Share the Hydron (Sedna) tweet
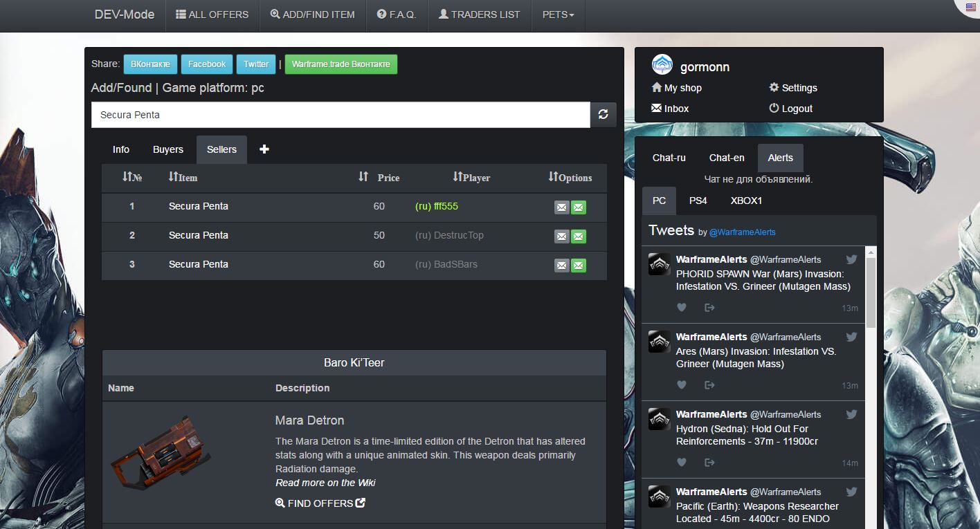 click(709, 463)
